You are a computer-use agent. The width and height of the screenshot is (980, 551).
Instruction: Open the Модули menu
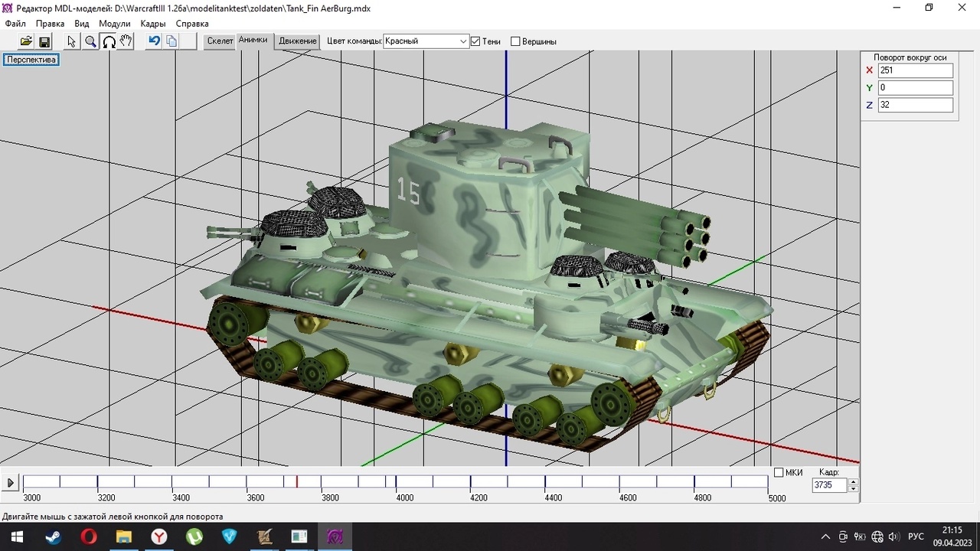[115, 24]
